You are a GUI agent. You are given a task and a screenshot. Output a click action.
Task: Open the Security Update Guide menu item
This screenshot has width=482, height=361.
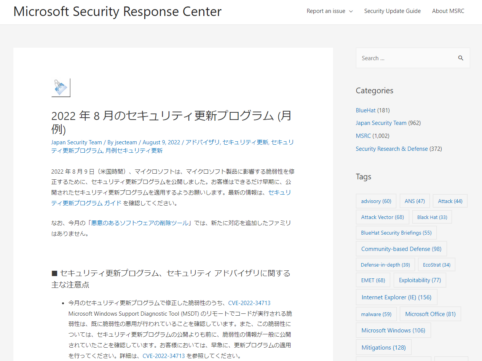coord(392,11)
